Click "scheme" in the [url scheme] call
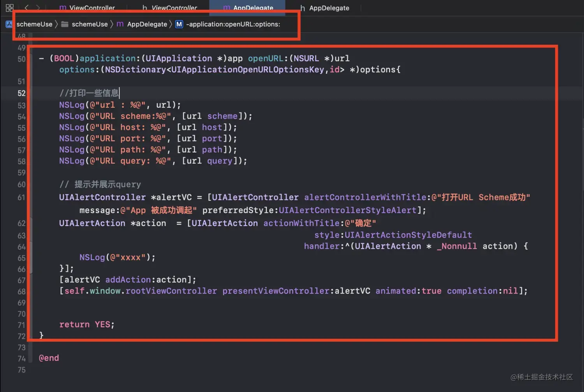Viewport: 584px width, 392px height. click(x=222, y=116)
